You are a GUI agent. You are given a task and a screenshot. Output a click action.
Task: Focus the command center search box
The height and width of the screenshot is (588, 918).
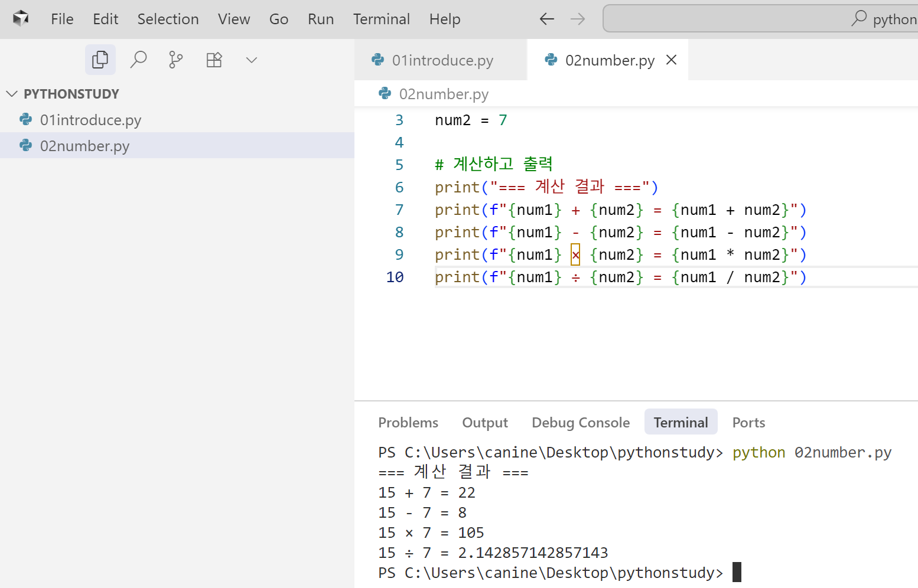tap(760, 19)
